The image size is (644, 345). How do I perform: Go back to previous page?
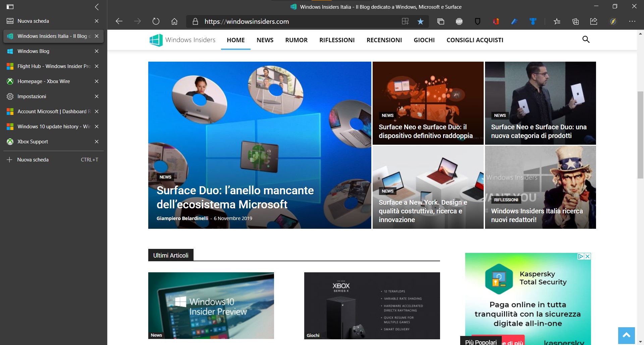coord(119,21)
